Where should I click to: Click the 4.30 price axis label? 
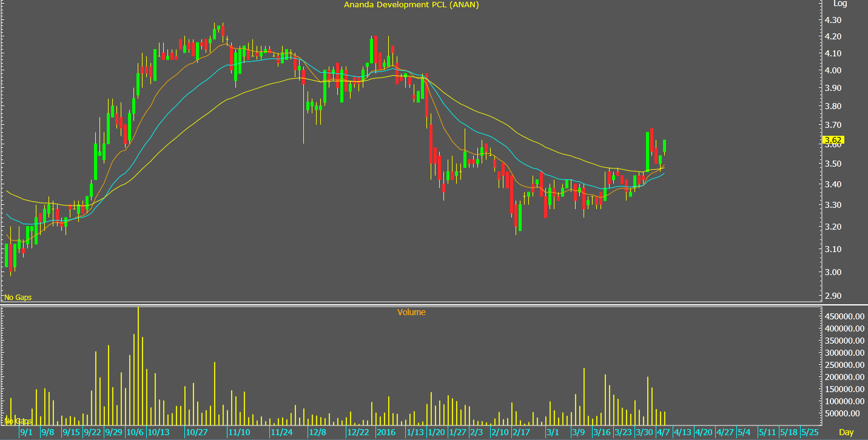tap(833, 20)
